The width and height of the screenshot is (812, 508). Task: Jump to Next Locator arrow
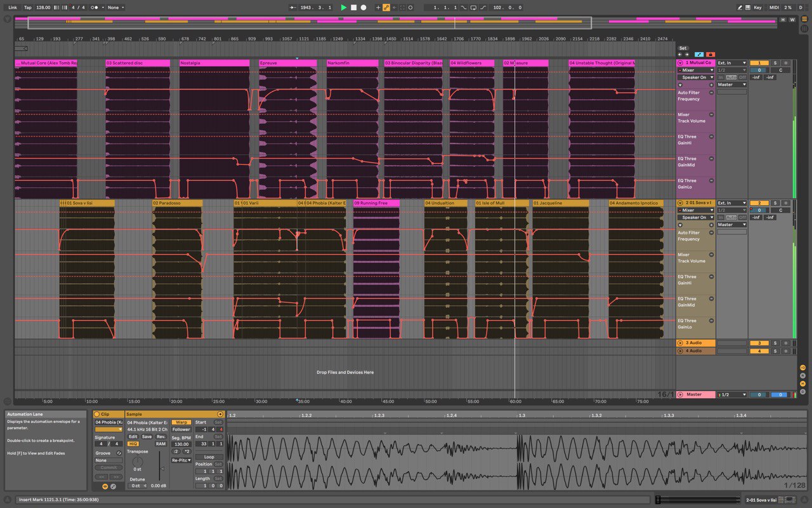point(686,55)
